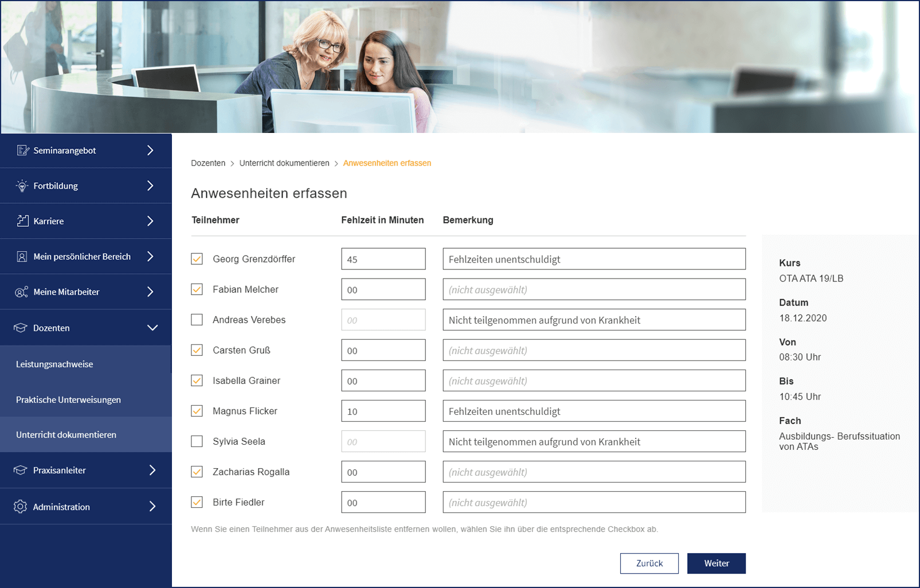Edit Fehlzeit field for Carsten Gruß
The width and height of the screenshot is (920, 588).
[x=383, y=350]
